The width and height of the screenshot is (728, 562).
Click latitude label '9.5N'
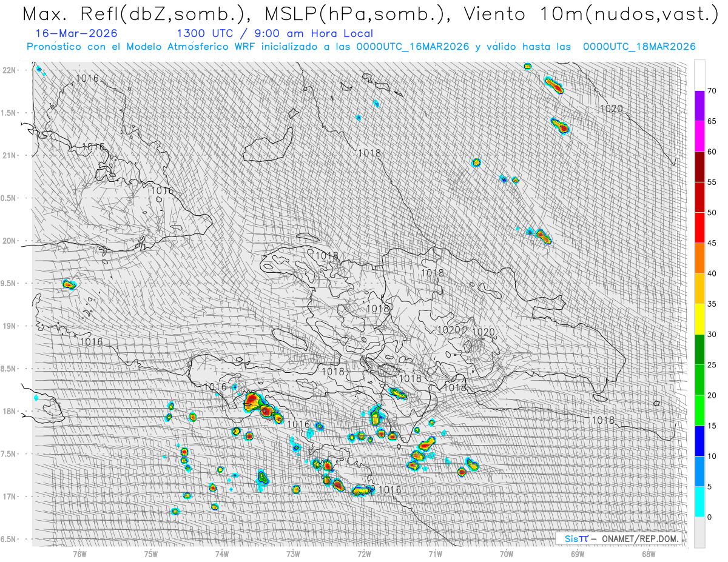click(9, 283)
